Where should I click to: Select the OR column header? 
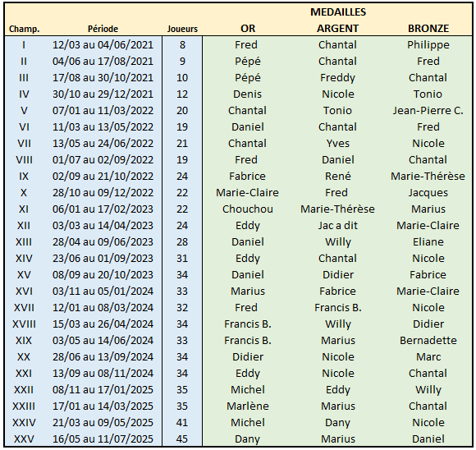(x=248, y=29)
